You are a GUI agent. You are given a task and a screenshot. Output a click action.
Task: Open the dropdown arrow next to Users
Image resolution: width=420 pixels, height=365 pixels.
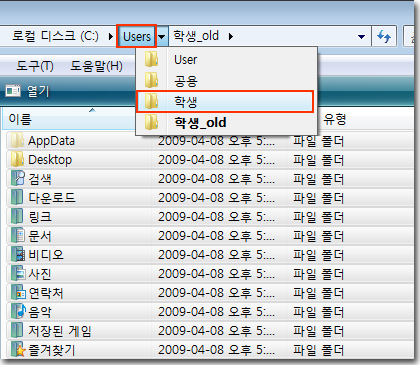coord(162,36)
